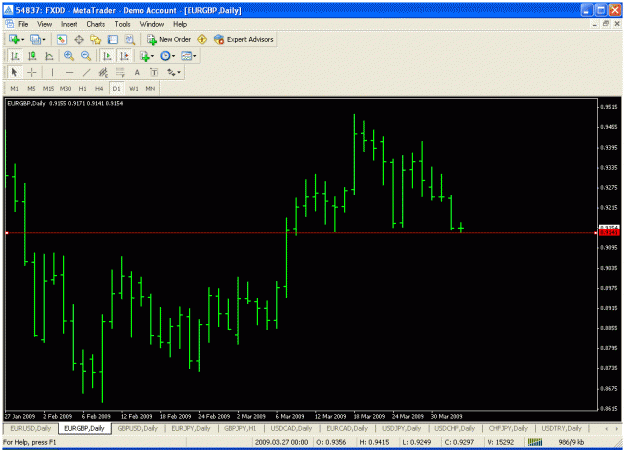Select the text label 'T' tool
Image resolution: width=625 pixels, height=450 pixels.
tap(154, 72)
